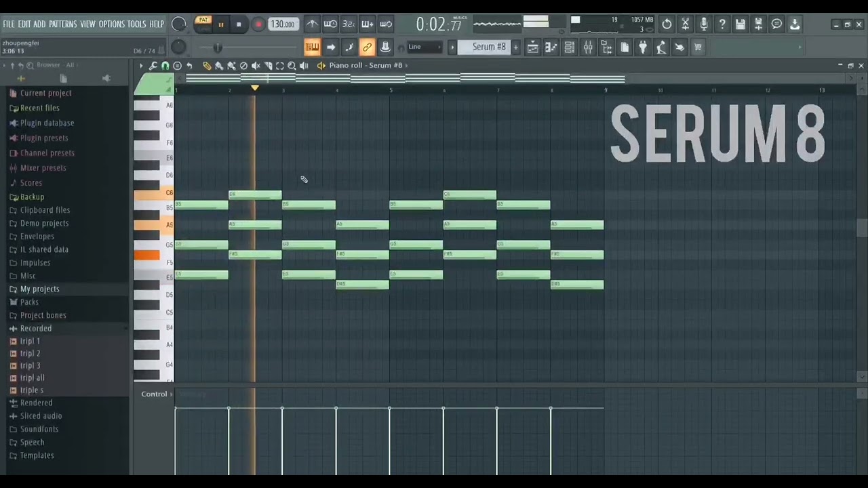Viewport: 868px width, 488px height.
Task: Toggle piano roll magnet snap
Action: click(x=165, y=66)
